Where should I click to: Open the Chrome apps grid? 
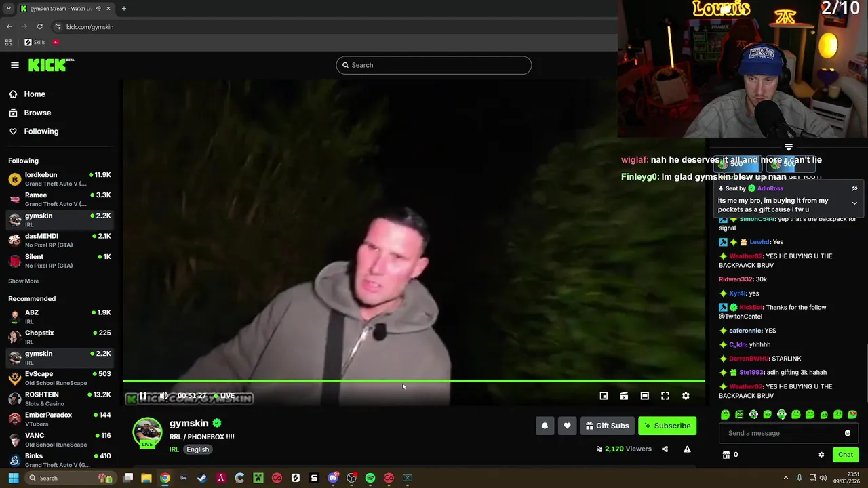pos(8,42)
